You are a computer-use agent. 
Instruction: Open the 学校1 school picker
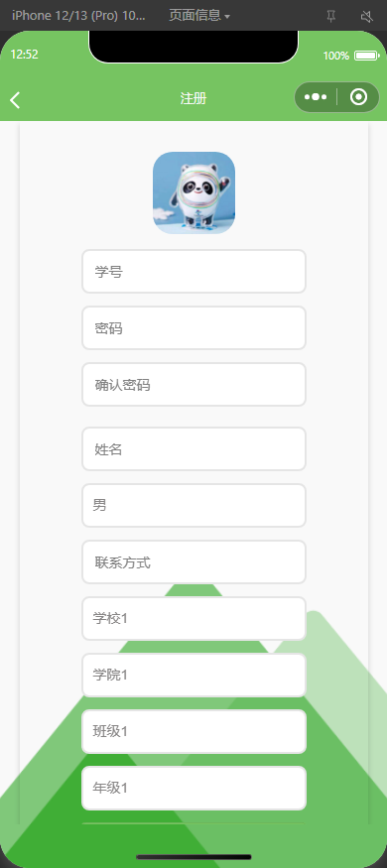point(193,618)
